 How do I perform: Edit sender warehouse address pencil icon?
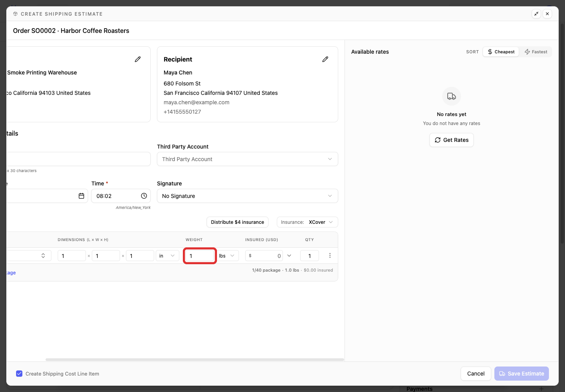click(x=138, y=59)
